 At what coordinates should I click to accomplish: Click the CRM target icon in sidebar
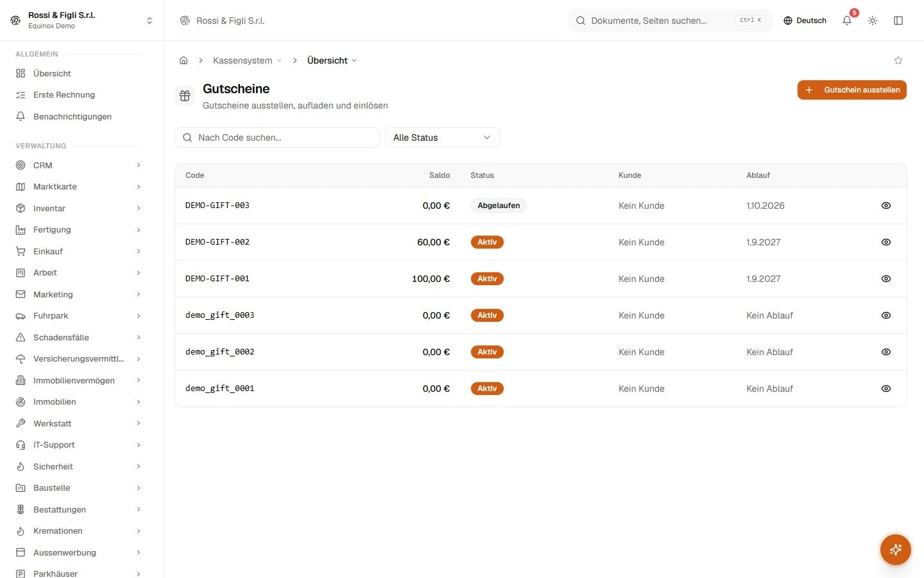[x=21, y=165]
